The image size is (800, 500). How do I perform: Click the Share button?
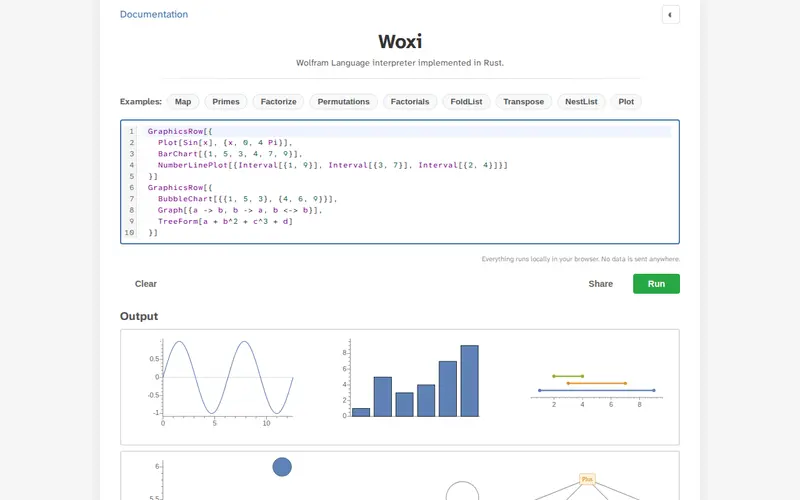(x=601, y=284)
